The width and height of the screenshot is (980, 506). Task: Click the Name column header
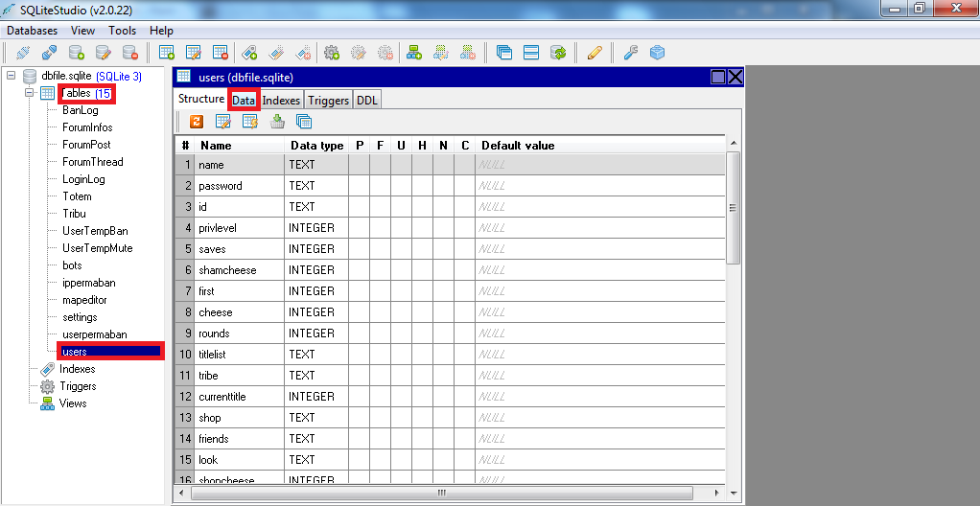tap(240, 146)
